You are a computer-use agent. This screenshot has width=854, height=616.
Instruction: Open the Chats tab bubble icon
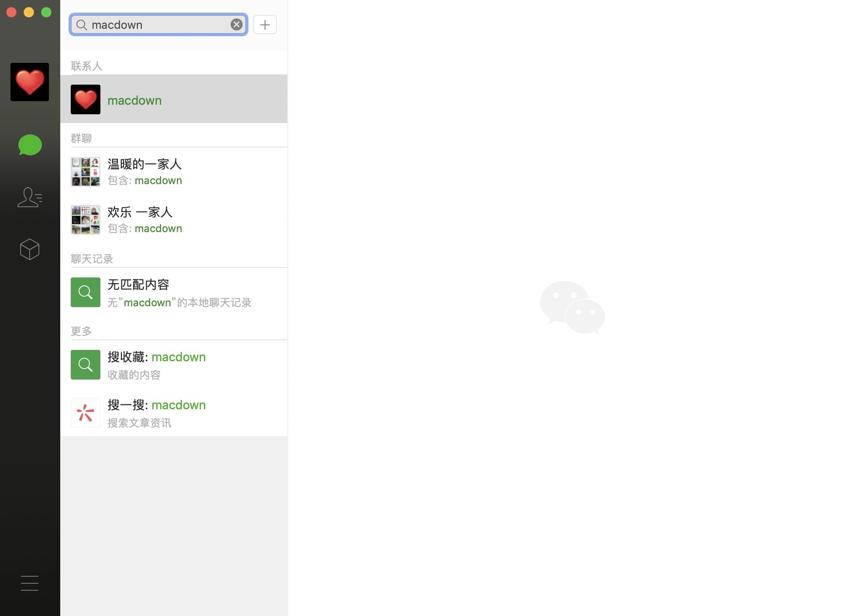click(30, 145)
